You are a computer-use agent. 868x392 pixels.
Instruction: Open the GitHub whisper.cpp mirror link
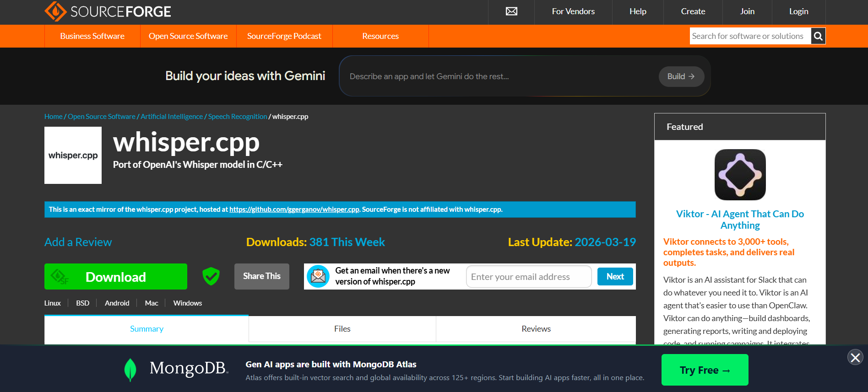pos(294,209)
